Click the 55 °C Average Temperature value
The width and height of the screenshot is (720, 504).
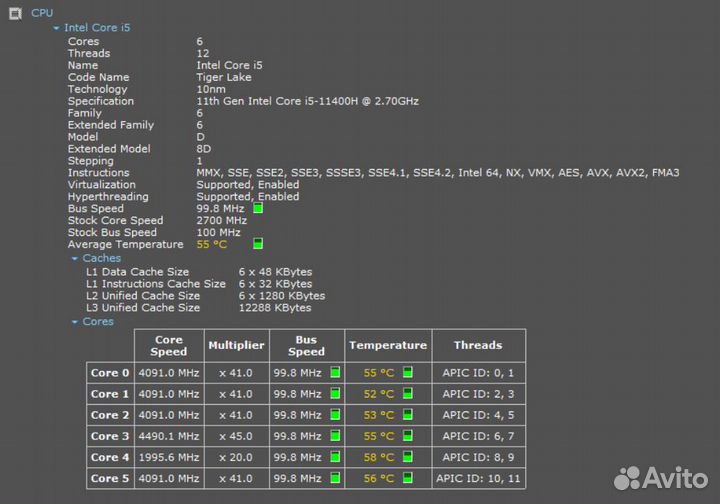[x=211, y=244]
